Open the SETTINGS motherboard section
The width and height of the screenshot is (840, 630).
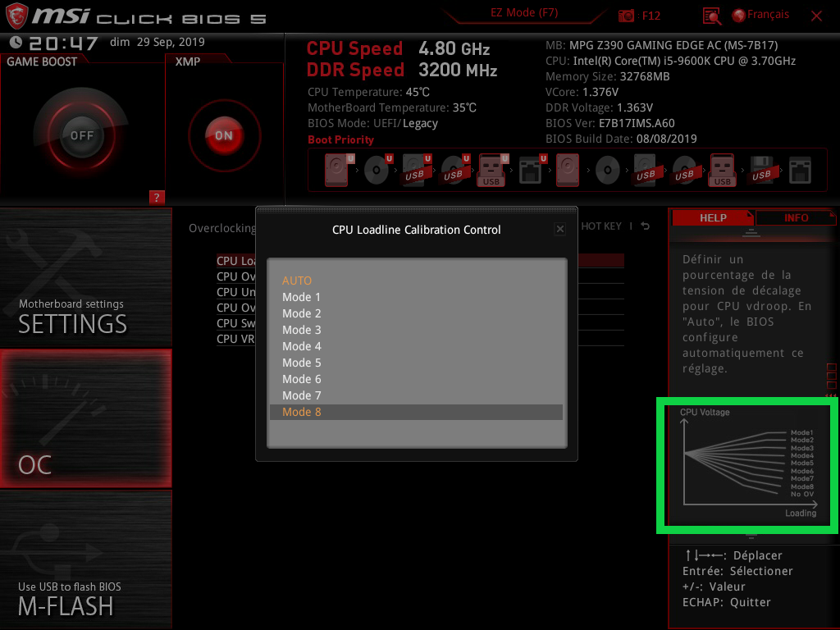pyautogui.click(x=85, y=277)
